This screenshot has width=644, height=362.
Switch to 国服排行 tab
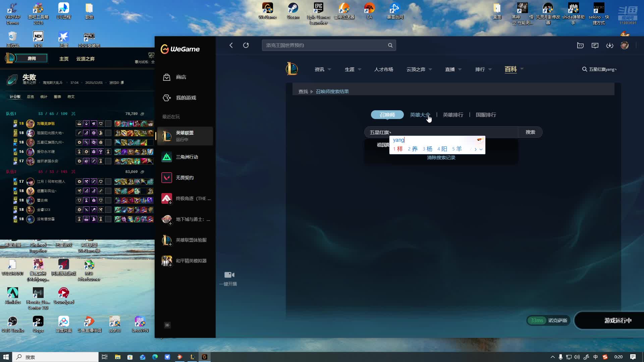point(486,115)
